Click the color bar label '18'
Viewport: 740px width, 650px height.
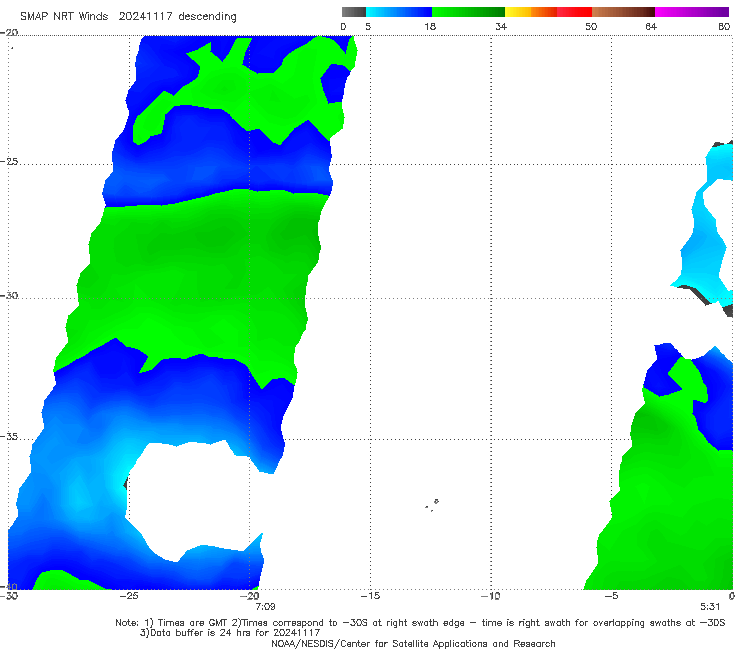pyautogui.click(x=430, y=26)
